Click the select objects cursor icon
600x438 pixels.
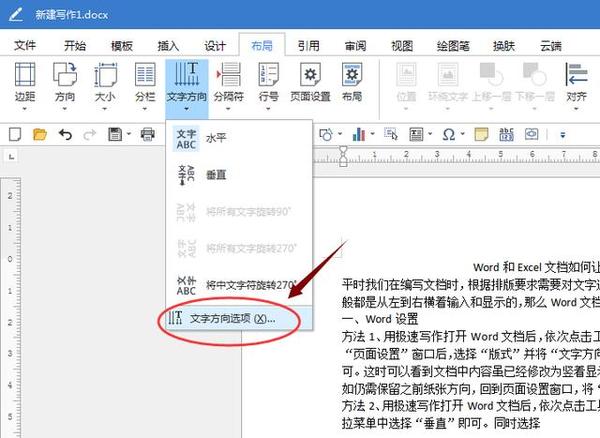coord(391,135)
